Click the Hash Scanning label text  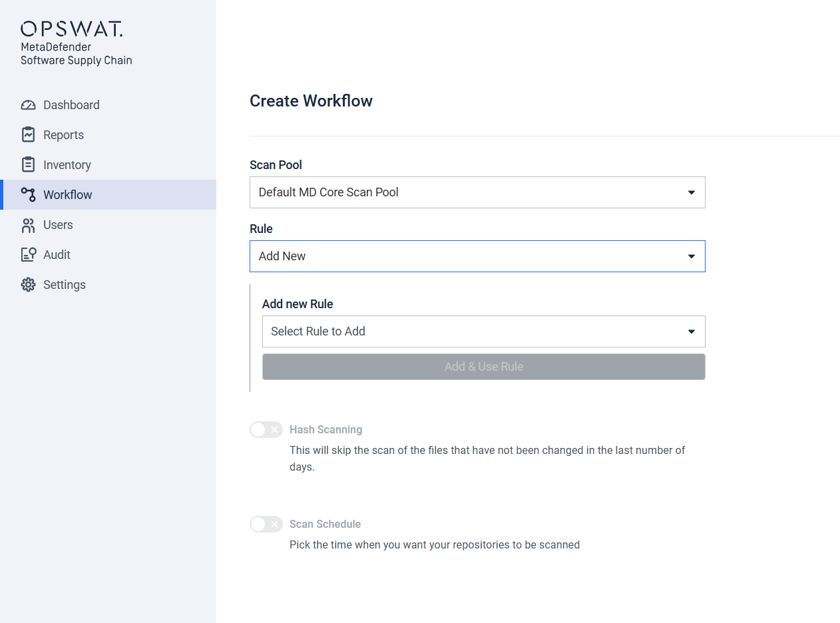pos(325,430)
